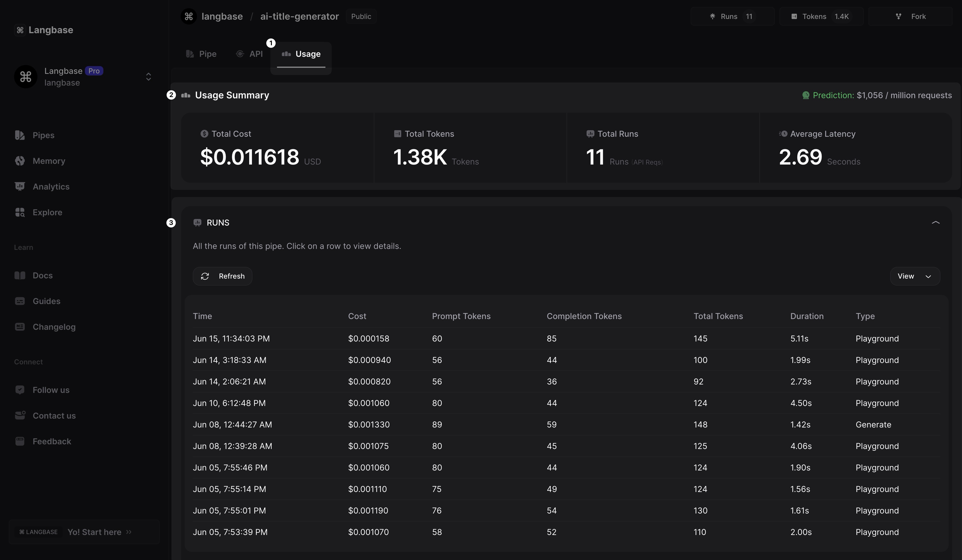Image resolution: width=962 pixels, height=560 pixels.
Task: Click the Tokens 1.4K button
Action: [x=821, y=16]
